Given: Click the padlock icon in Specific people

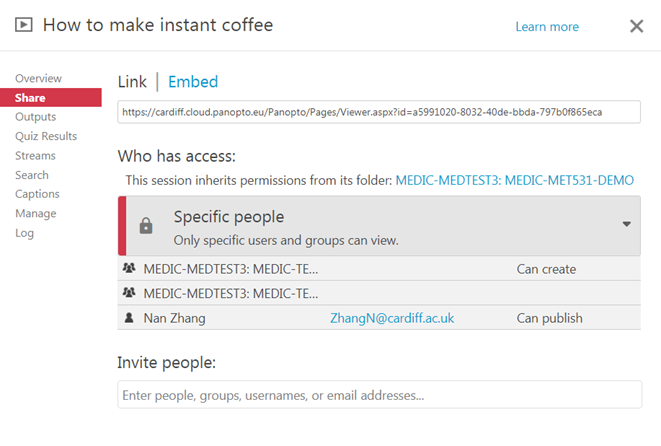Looking at the screenshot, I should point(146,226).
